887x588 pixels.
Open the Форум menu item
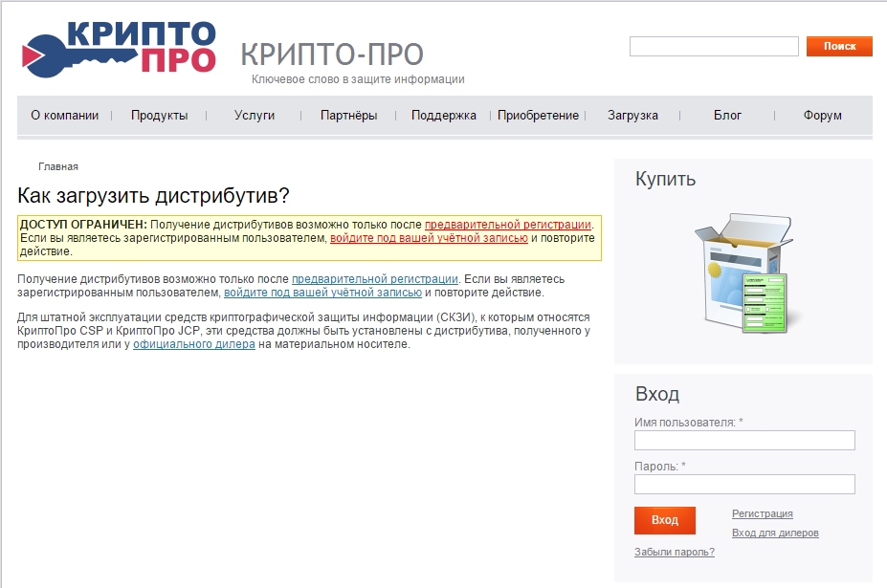point(823,116)
